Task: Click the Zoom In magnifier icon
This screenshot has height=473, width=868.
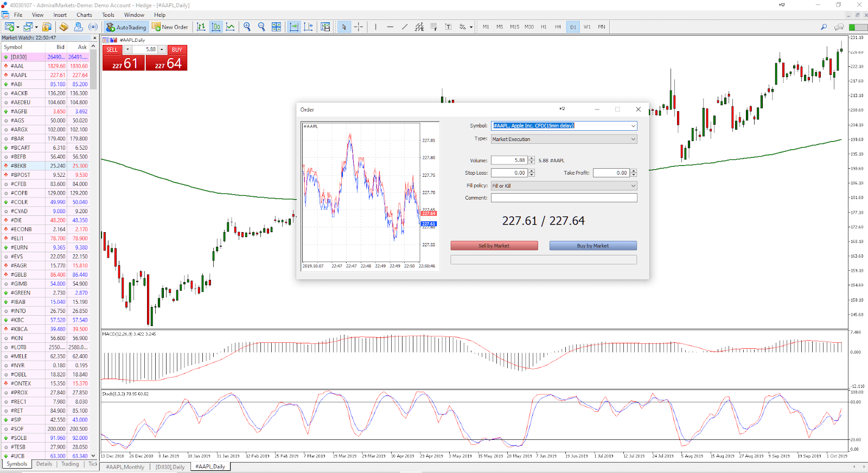Action: click(247, 27)
